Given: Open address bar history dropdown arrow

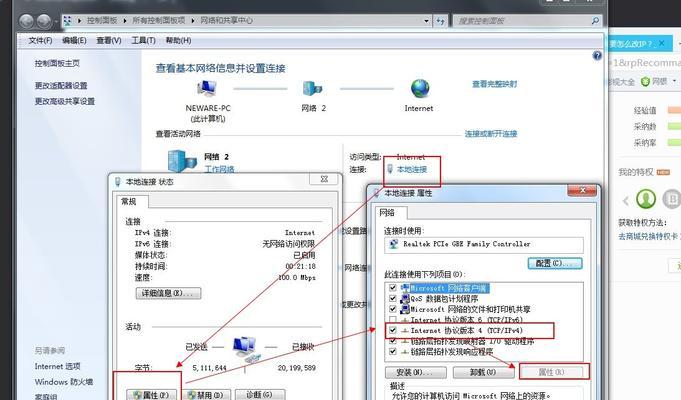Looking at the screenshot, I should [426, 21].
